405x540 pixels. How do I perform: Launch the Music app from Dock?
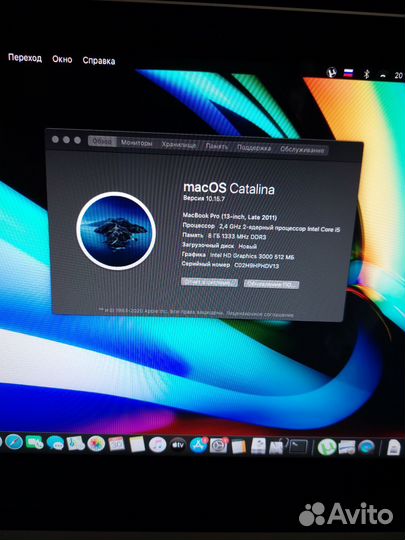click(x=157, y=445)
